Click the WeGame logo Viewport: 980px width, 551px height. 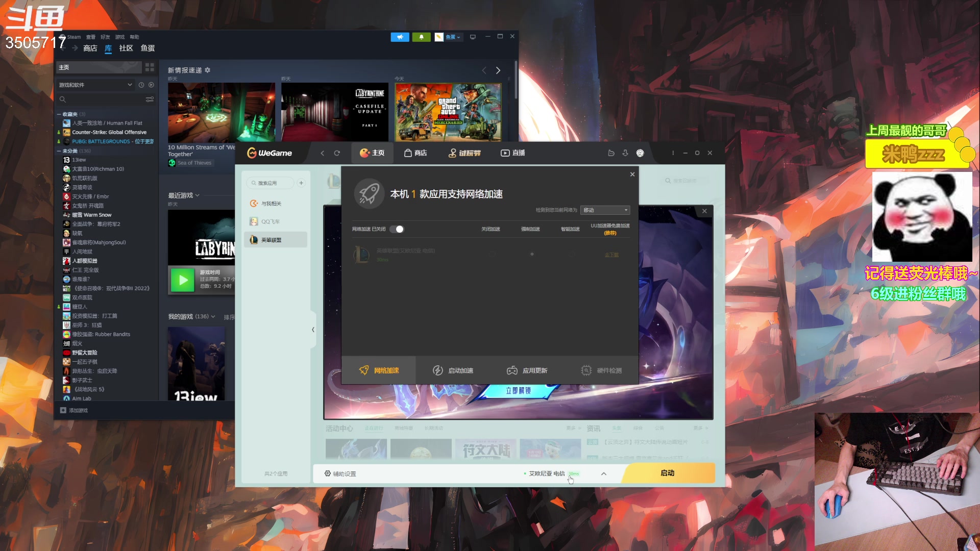pyautogui.click(x=269, y=153)
